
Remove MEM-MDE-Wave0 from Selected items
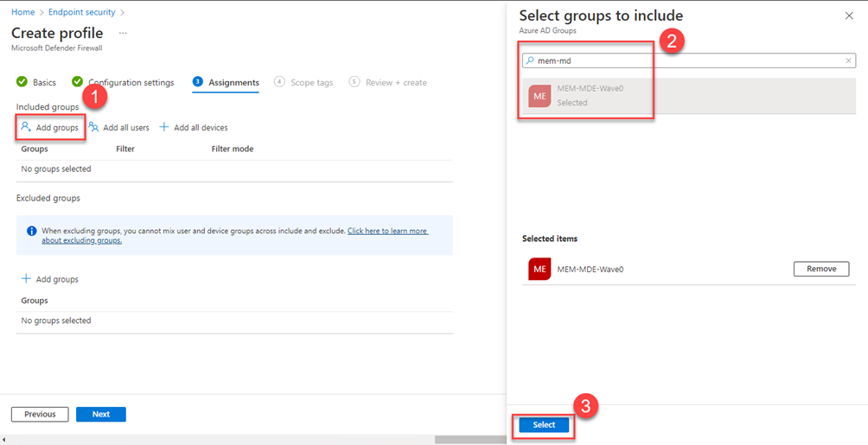tap(821, 269)
